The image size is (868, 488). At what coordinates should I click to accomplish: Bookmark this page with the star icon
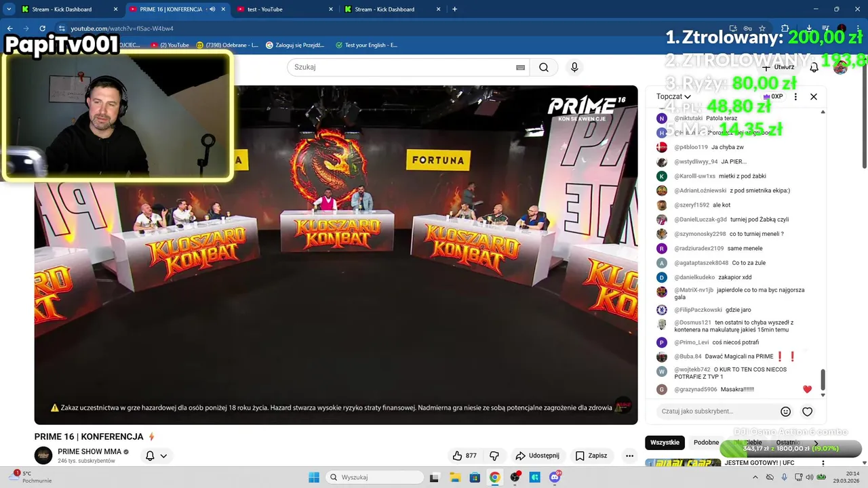762,28
